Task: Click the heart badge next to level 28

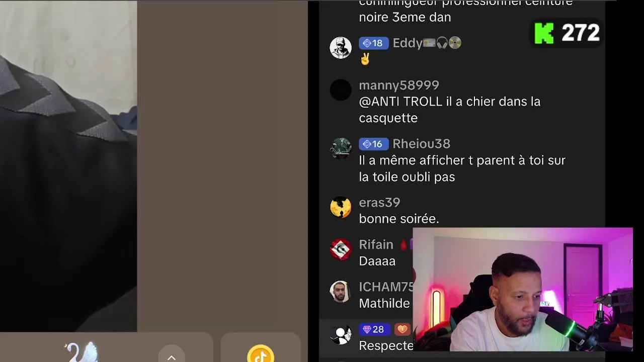Action: [x=402, y=330]
